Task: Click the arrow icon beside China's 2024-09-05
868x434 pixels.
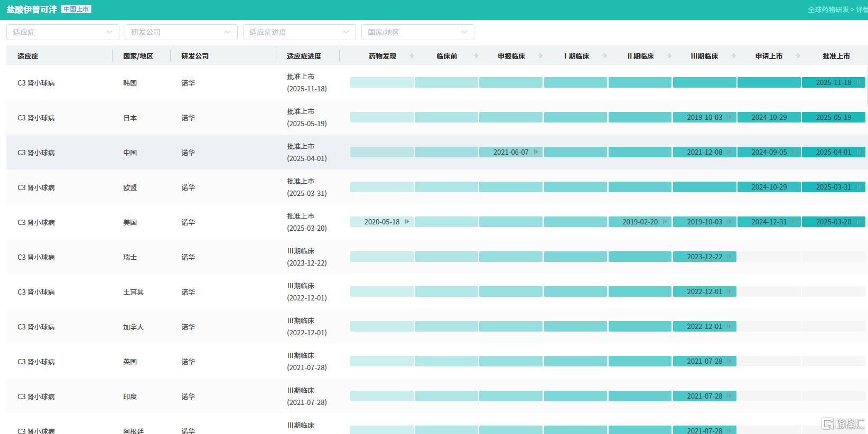Action: [x=794, y=152]
